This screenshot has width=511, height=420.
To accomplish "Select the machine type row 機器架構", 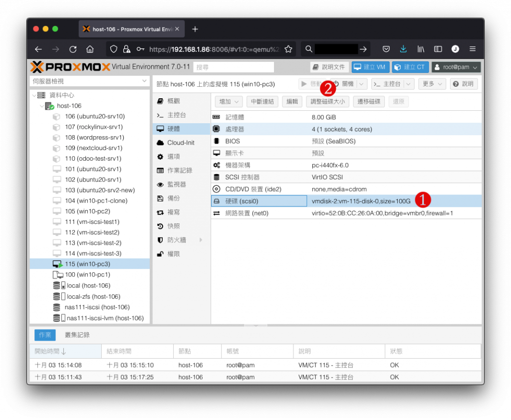I will click(x=346, y=165).
